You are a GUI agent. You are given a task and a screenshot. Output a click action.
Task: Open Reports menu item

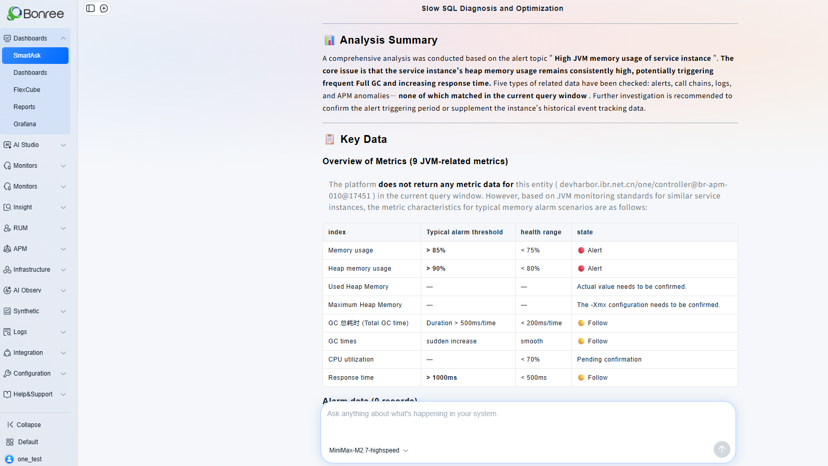click(24, 107)
